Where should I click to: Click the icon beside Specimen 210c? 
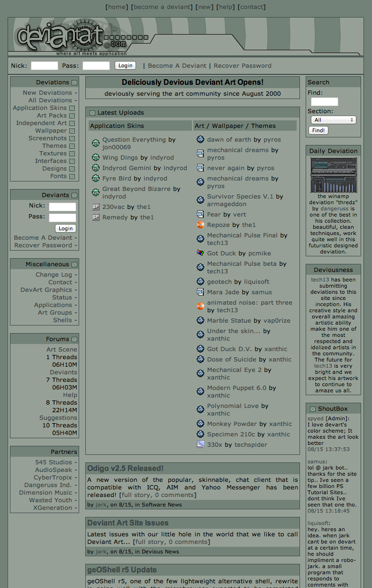200,434
